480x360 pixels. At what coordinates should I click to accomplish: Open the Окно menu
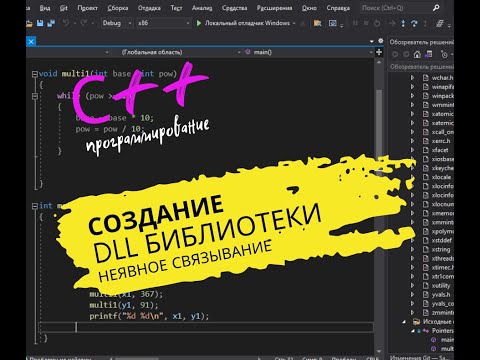click(x=309, y=8)
